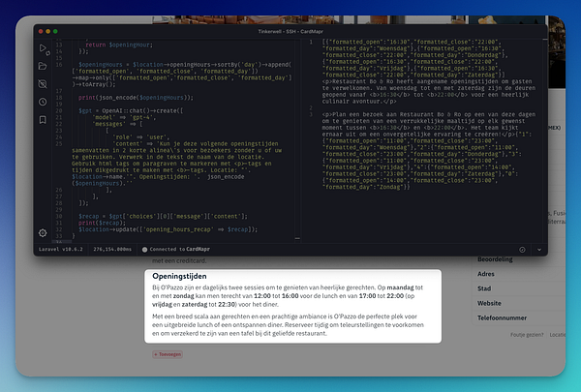Select the 'Beoordeling' row on webpage
The image size is (581, 392).
519,259
